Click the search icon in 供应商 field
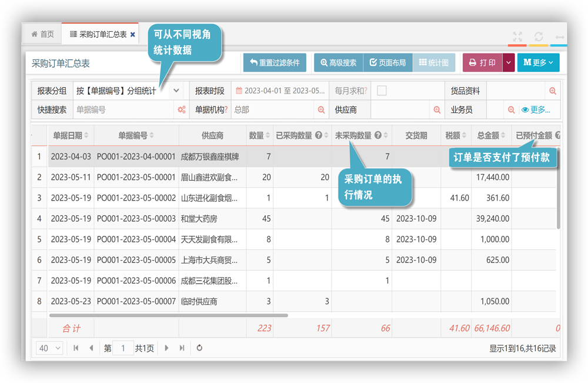588x383 pixels. point(437,110)
